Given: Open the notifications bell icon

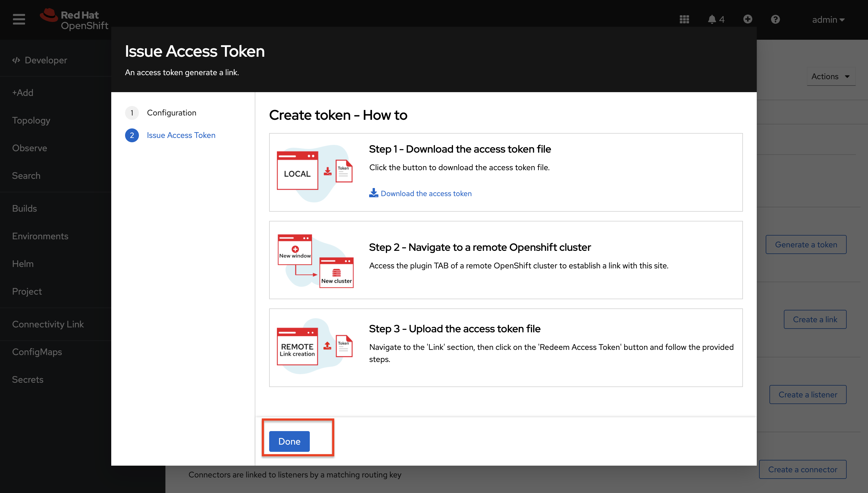Looking at the screenshot, I should (712, 20).
